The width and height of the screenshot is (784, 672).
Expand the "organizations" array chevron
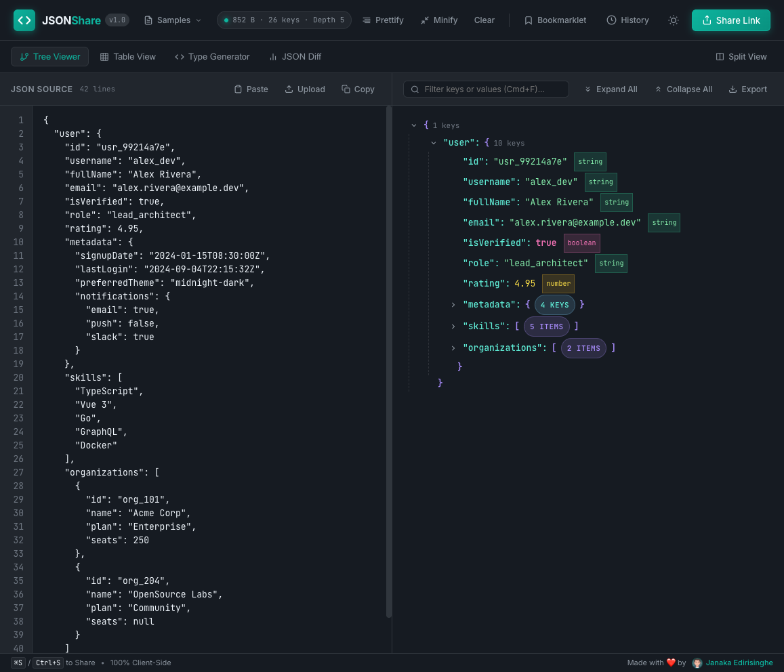click(x=453, y=348)
